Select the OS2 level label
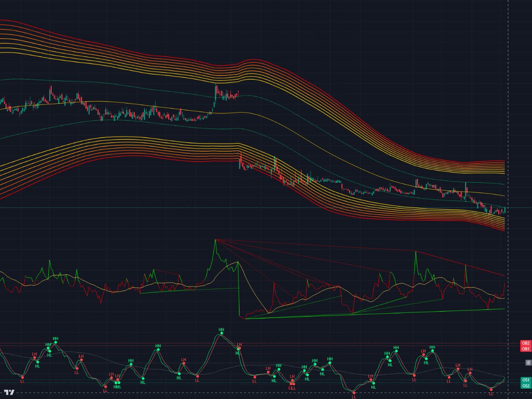The width and height of the screenshot is (532, 399). (x=526, y=386)
